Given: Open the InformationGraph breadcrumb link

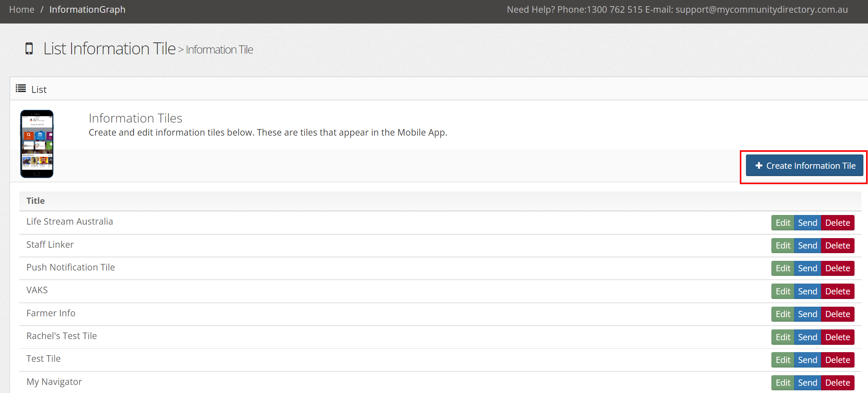Looking at the screenshot, I should [x=87, y=10].
